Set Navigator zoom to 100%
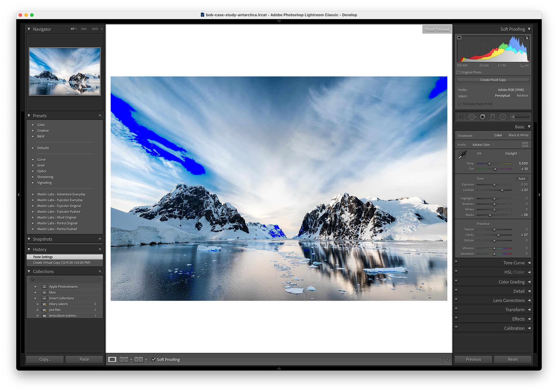This screenshot has width=558, height=392. [x=84, y=29]
